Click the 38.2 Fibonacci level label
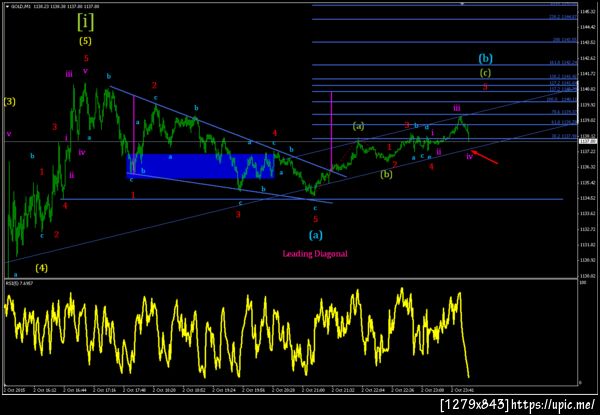Viewport: 600px width, 415px height. (562, 136)
